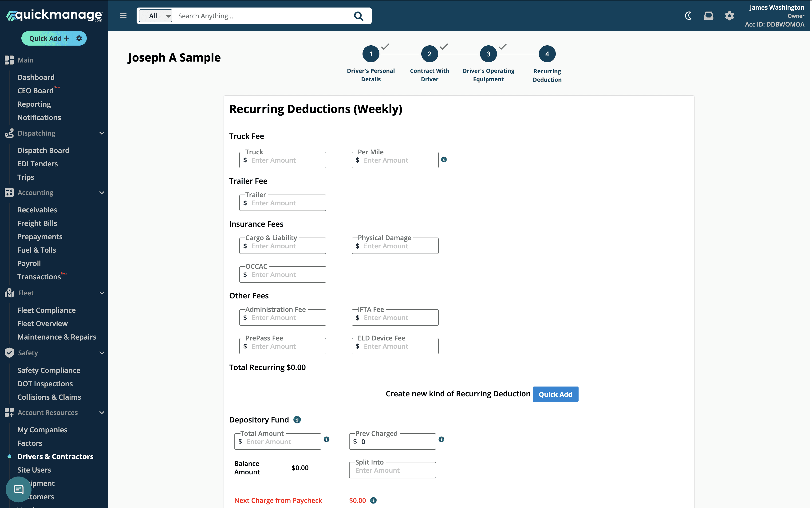This screenshot has width=812, height=508.
Task: Collapse the Accounting sidebar section
Action: coord(102,192)
